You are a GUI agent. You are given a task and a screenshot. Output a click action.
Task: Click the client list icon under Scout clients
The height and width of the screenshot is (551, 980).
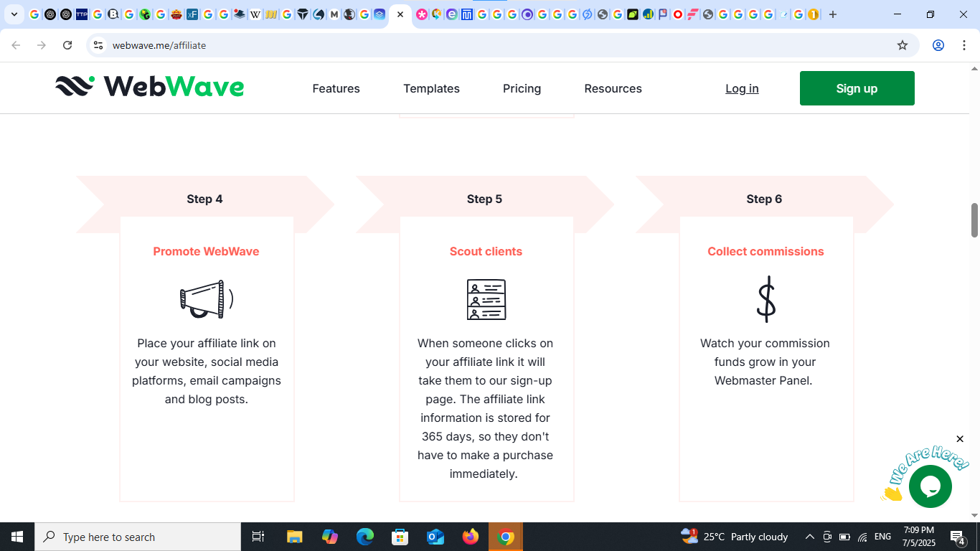486,299
